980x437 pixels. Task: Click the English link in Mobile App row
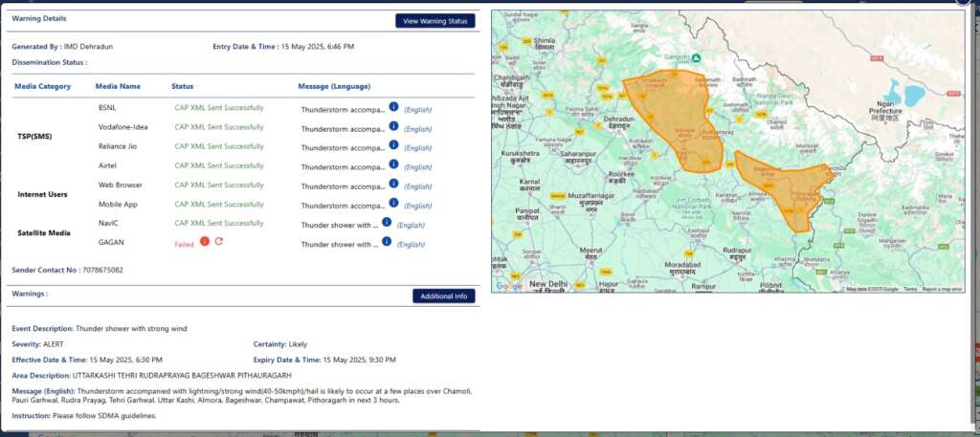[417, 206]
